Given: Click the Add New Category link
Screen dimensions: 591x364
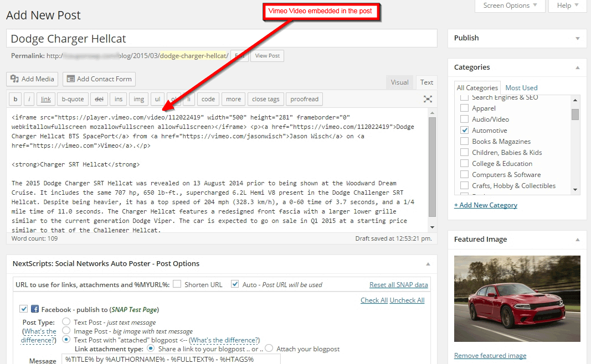Looking at the screenshot, I should tap(485, 205).
